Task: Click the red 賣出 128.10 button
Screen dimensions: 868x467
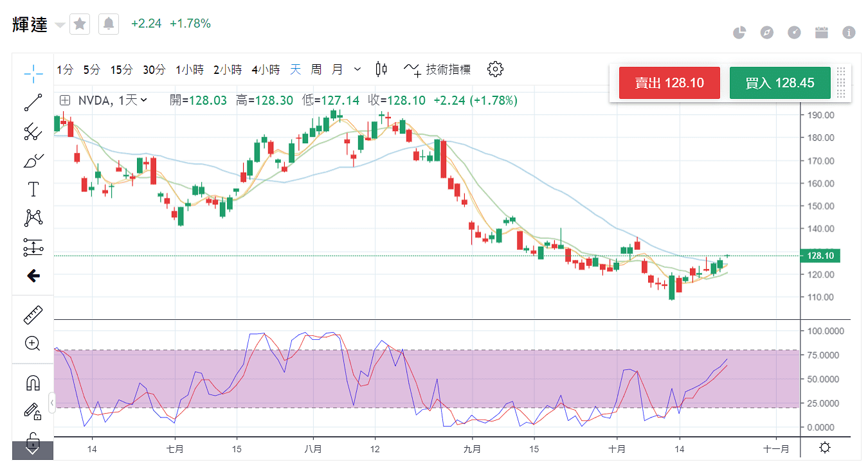Action: coord(669,83)
